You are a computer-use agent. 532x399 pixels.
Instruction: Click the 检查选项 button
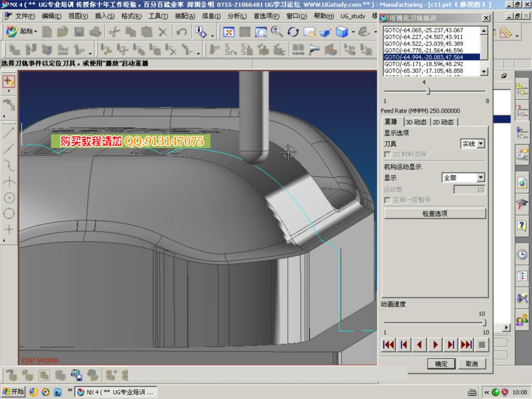click(x=435, y=214)
